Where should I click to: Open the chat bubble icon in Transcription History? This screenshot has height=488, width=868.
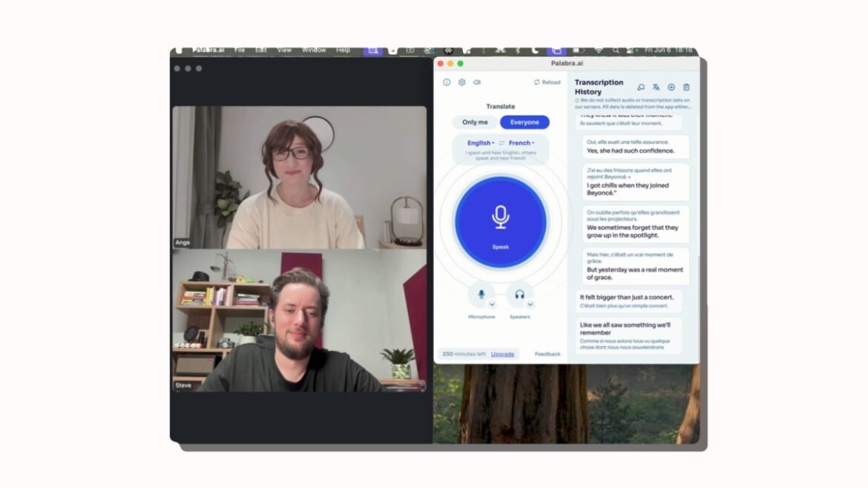[x=641, y=88]
